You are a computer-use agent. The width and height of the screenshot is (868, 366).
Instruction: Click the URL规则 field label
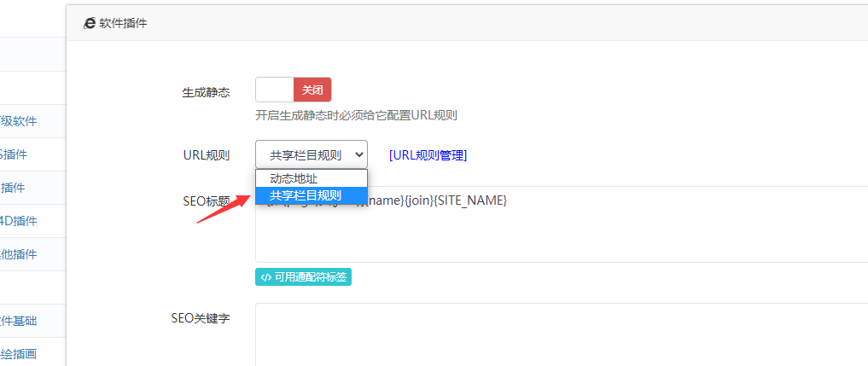tap(207, 155)
